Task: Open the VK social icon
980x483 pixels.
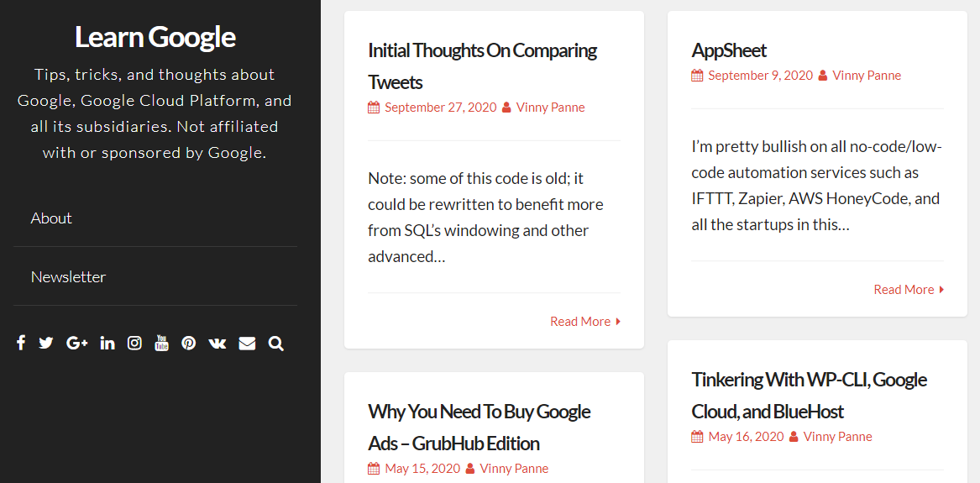Action: tap(217, 343)
